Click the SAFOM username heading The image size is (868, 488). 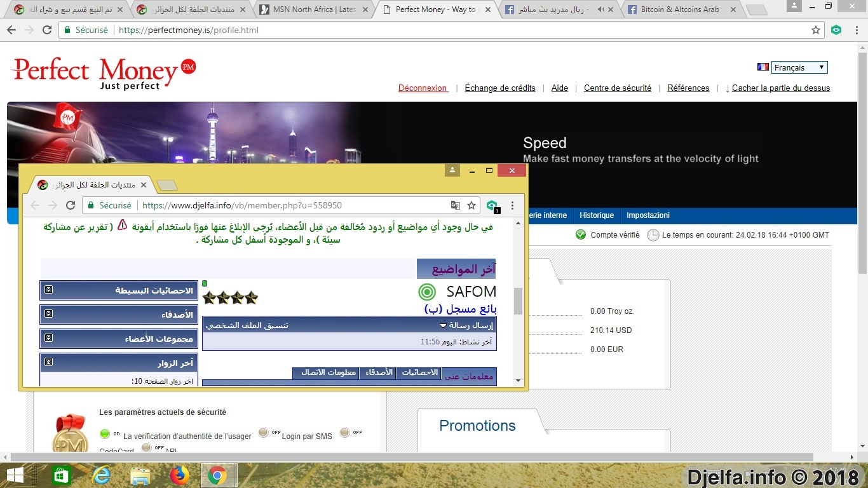pyautogui.click(x=471, y=292)
